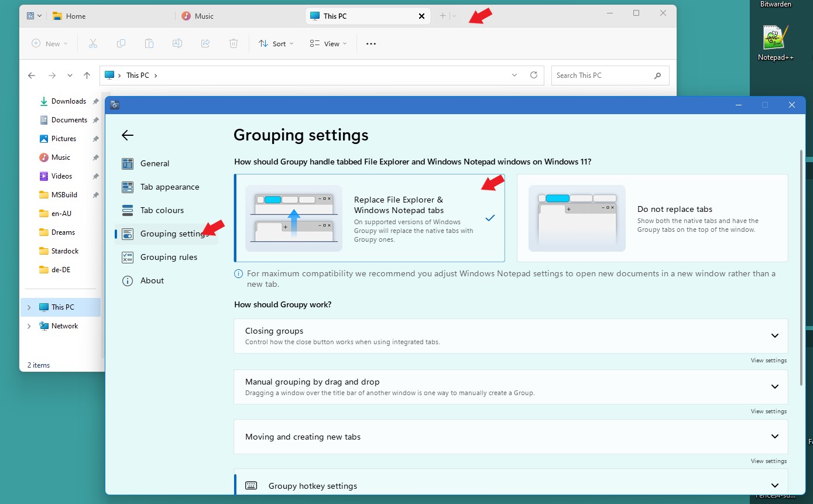
Task: Select the Do not replace tabs option
Action: point(652,218)
